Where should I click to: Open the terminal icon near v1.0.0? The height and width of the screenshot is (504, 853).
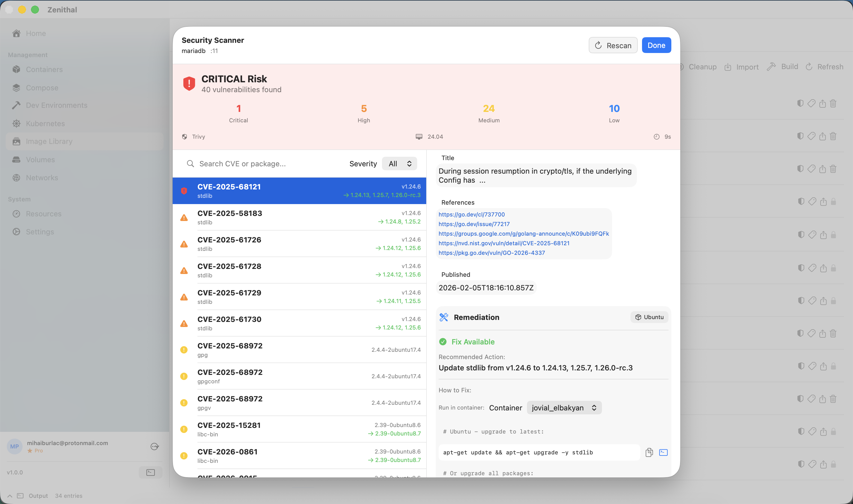coord(150,472)
